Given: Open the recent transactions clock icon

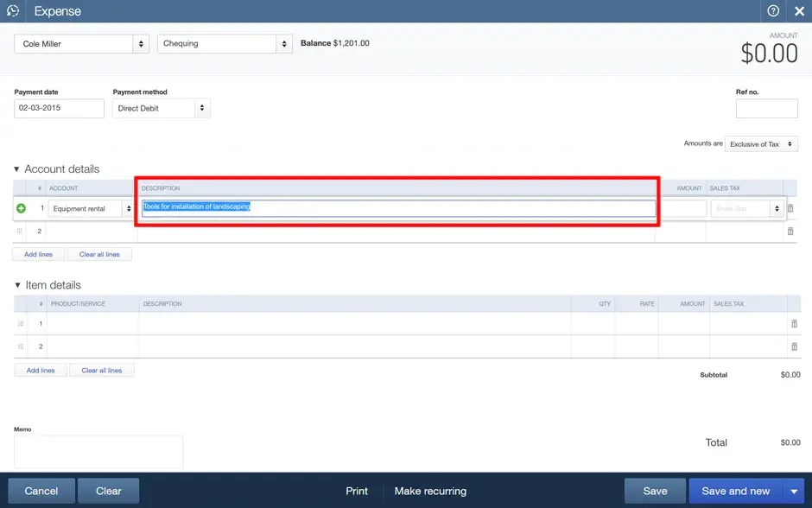Looking at the screenshot, I should click(x=13, y=11).
